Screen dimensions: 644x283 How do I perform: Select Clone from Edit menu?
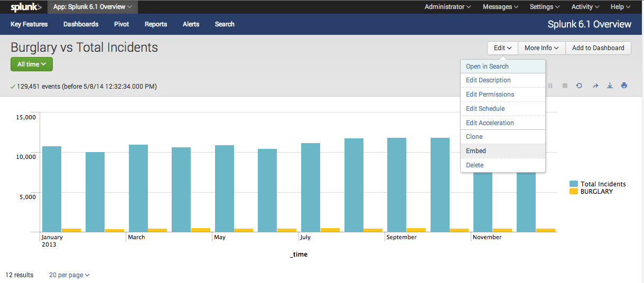pyautogui.click(x=503, y=137)
